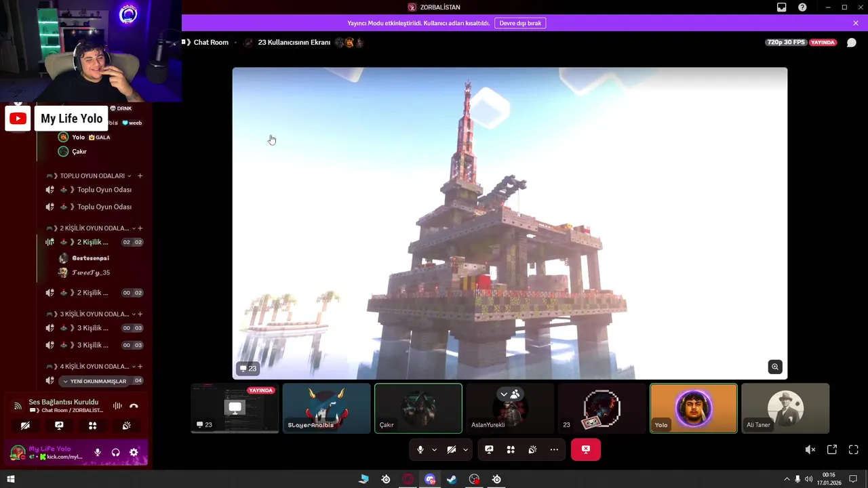The width and height of the screenshot is (868, 488).
Task: Open the YAYINDA stream thumbnail tile
Action: (235, 409)
